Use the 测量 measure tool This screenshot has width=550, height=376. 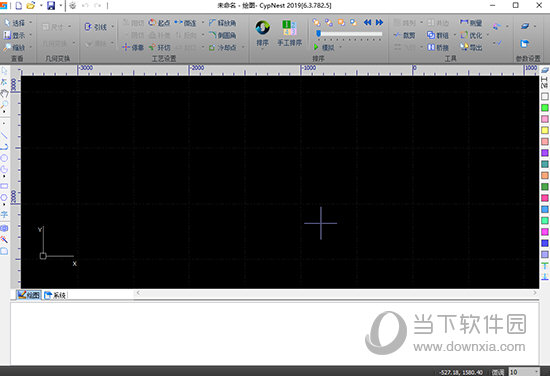(x=471, y=23)
